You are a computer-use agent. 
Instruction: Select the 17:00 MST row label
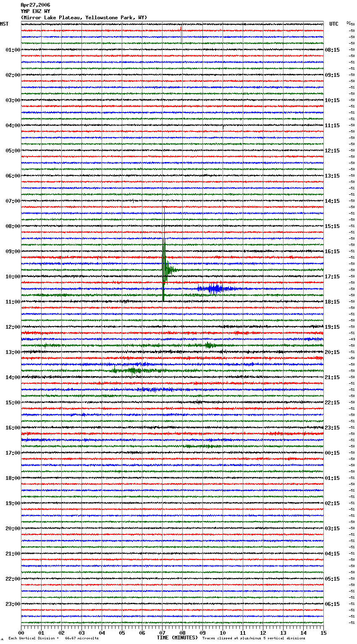[13, 453]
